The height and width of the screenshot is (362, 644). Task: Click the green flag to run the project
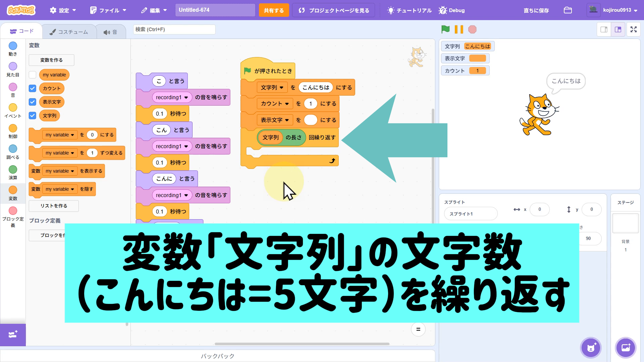pos(445,29)
